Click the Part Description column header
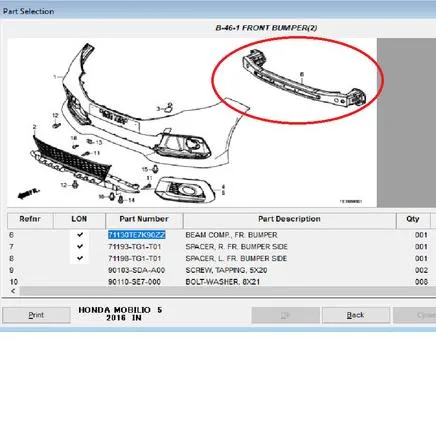 [289, 220]
